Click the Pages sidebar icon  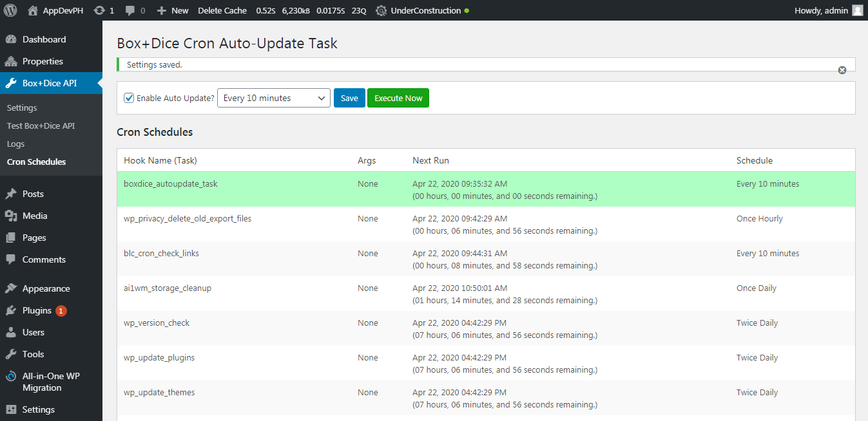point(11,238)
